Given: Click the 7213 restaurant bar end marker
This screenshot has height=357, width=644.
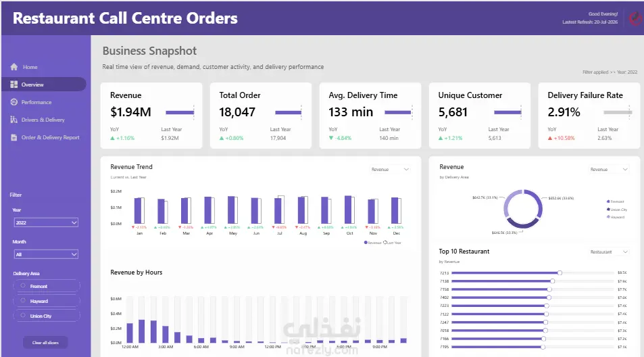Looking at the screenshot, I should pos(560,272).
